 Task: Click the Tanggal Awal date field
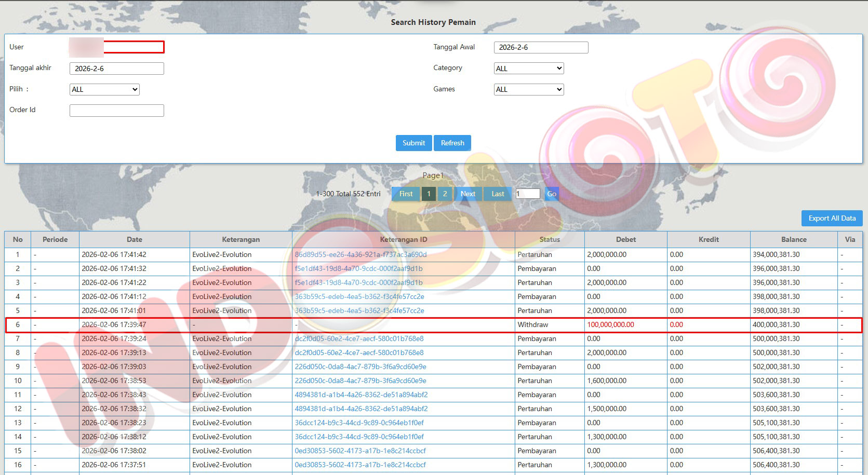point(541,47)
